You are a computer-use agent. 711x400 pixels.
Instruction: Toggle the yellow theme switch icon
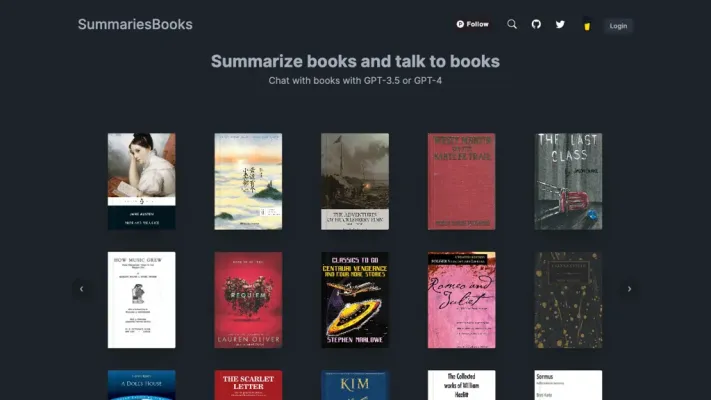pos(587,25)
